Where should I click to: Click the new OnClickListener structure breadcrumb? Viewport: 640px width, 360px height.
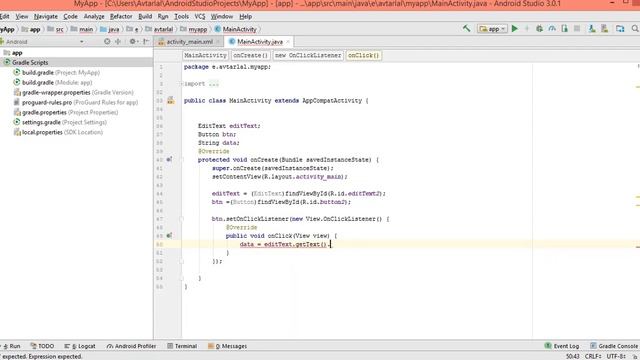(x=308, y=55)
